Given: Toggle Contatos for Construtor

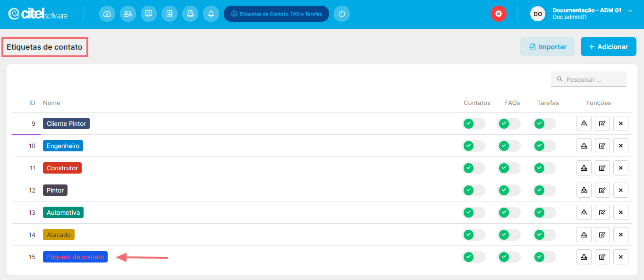Looking at the screenshot, I should pyautogui.click(x=474, y=168).
